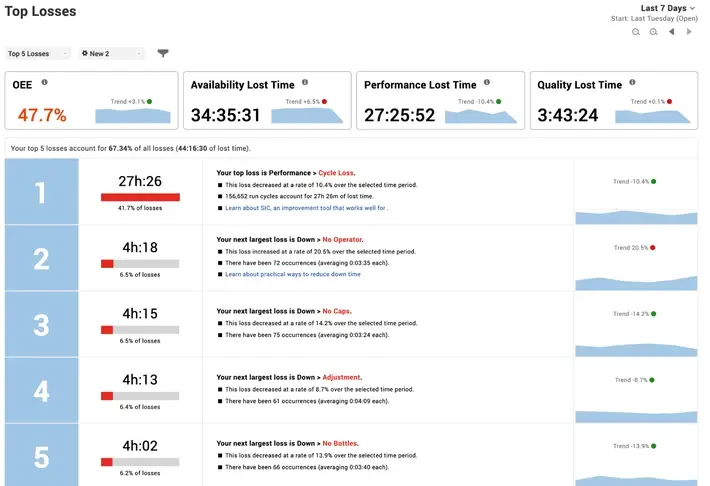710x486 pixels.
Task: Click the No Caps row trend chart
Action: click(x=636, y=350)
